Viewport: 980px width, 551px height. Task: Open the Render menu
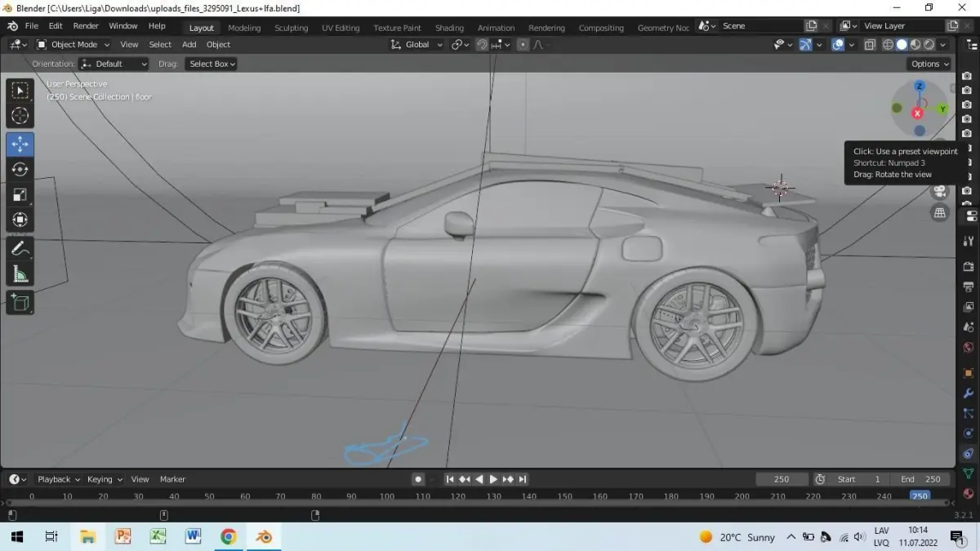pos(86,26)
